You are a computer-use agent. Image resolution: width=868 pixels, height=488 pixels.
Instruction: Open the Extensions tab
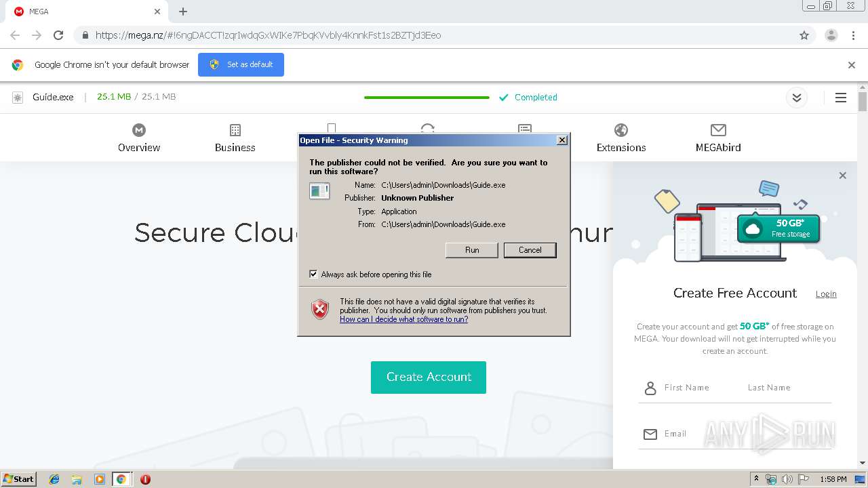click(x=621, y=138)
